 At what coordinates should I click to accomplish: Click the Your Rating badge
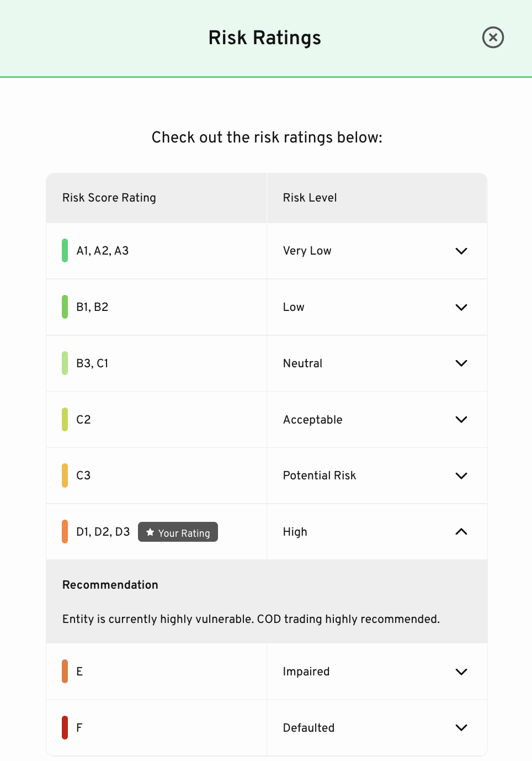click(x=178, y=532)
